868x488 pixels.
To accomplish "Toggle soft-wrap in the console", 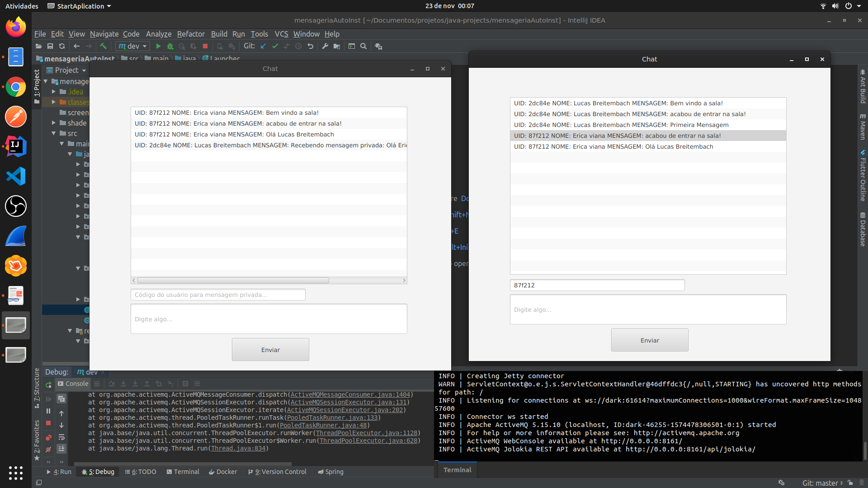I will pyautogui.click(x=61, y=437).
